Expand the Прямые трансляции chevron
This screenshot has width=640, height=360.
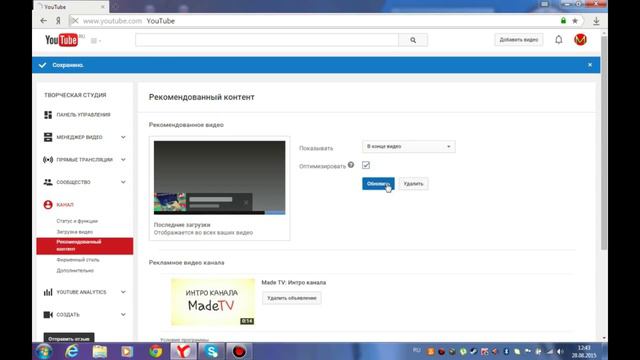click(x=123, y=160)
